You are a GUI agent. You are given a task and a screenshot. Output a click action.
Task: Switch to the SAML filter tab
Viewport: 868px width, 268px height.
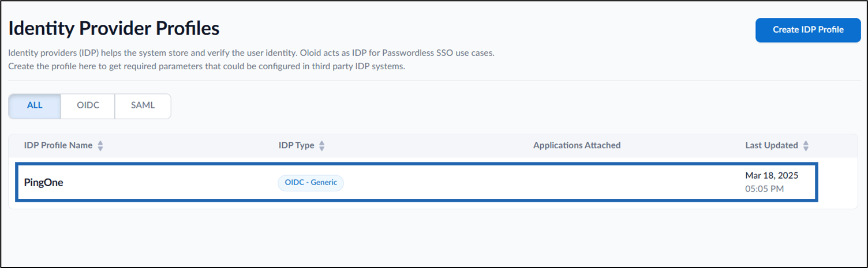click(143, 106)
